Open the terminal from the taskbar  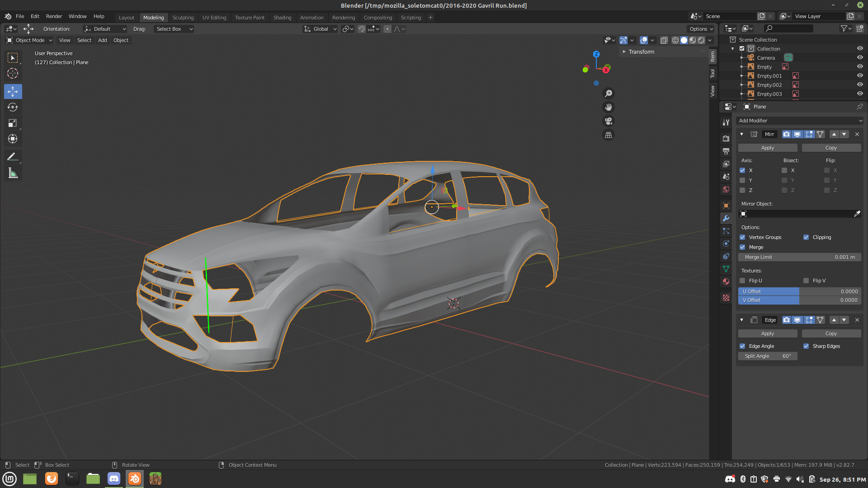(x=72, y=479)
